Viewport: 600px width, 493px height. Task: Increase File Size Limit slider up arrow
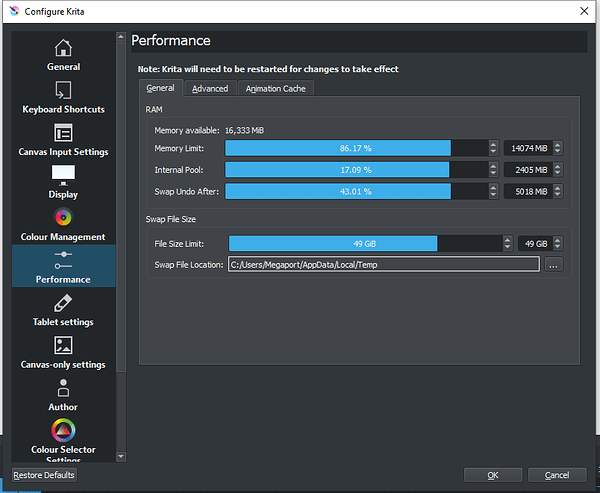point(508,240)
